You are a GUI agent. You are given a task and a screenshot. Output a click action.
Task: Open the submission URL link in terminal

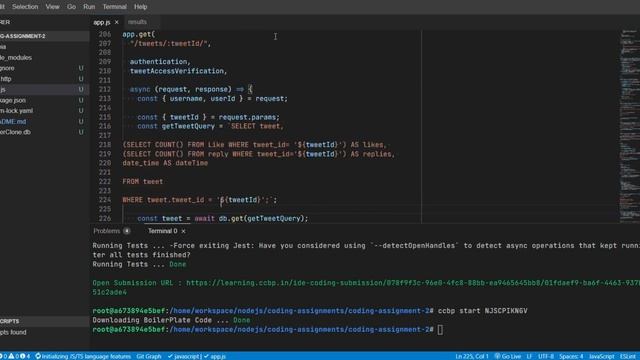413,283
